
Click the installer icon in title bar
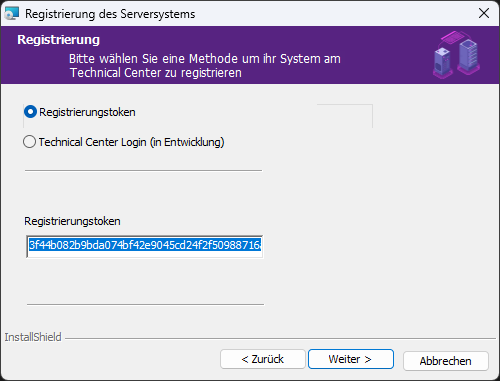pos(12,14)
